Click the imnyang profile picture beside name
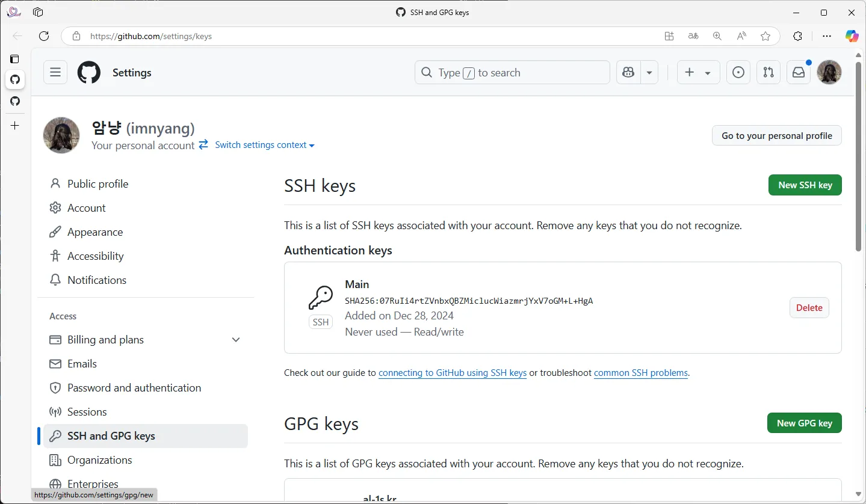866x504 pixels. click(61, 135)
